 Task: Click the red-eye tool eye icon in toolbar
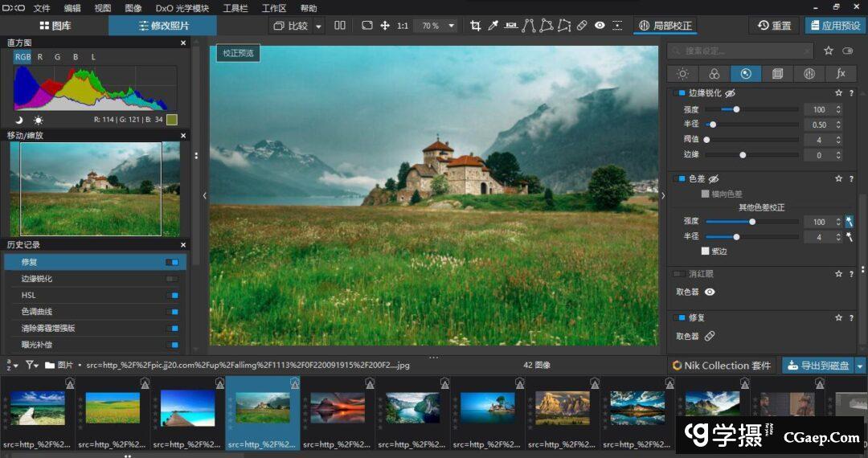600,26
